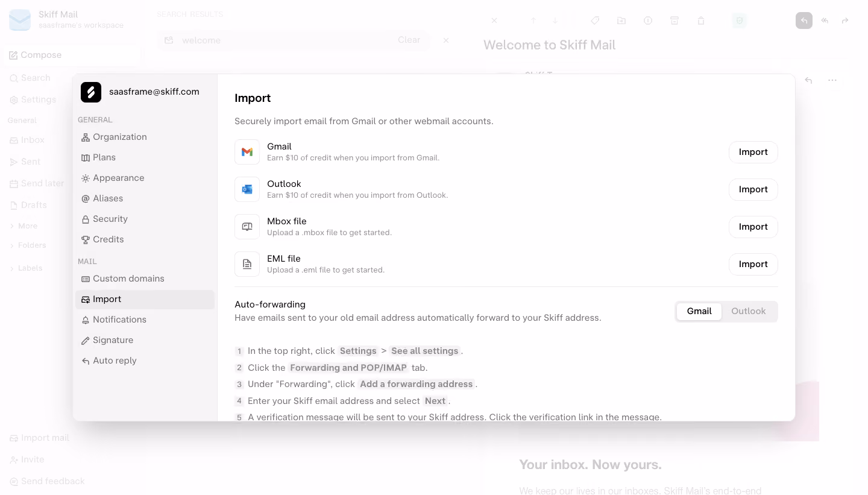This screenshot has width=868, height=495.
Task: Expand the Labels section in mail sidebar
Action: pyautogui.click(x=27, y=268)
